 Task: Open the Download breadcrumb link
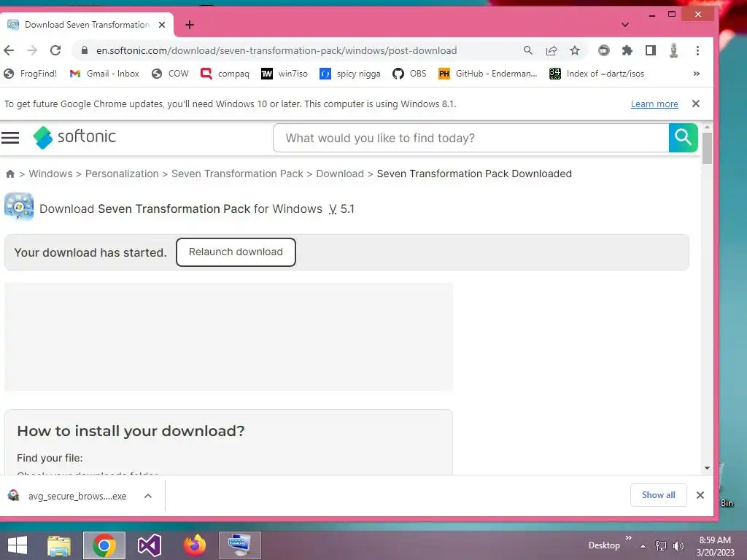pos(340,174)
